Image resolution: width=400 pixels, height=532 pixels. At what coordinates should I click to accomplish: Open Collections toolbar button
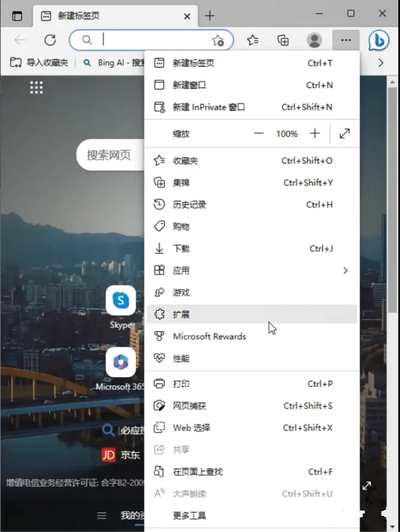[x=283, y=40]
